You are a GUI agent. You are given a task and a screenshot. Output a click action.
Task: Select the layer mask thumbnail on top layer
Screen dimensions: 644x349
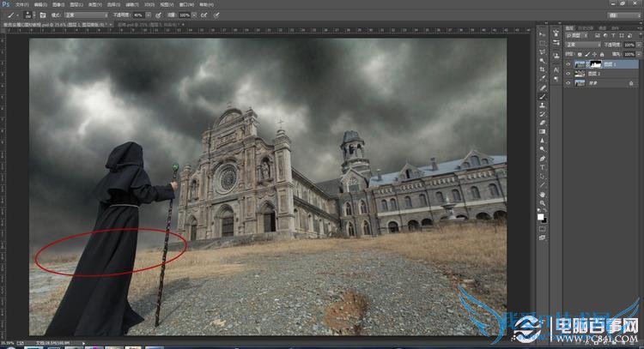[594, 63]
